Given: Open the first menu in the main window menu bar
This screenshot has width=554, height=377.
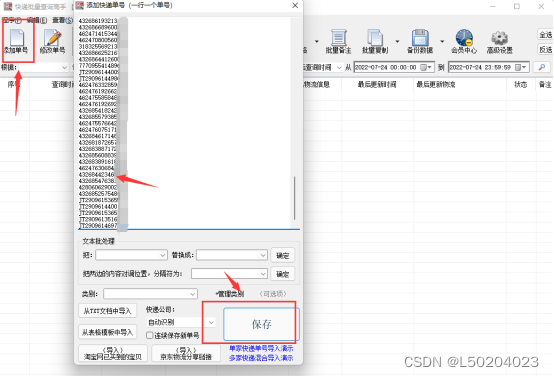Looking at the screenshot, I should coord(12,20).
